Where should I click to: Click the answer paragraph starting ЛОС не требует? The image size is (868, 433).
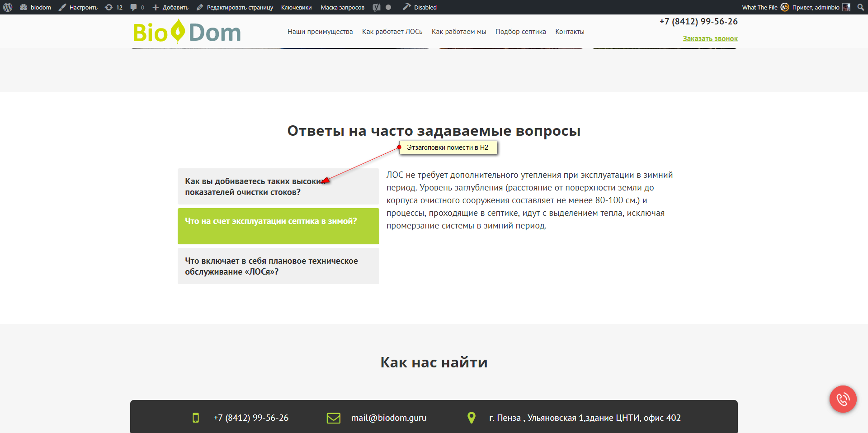click(530, 200)
